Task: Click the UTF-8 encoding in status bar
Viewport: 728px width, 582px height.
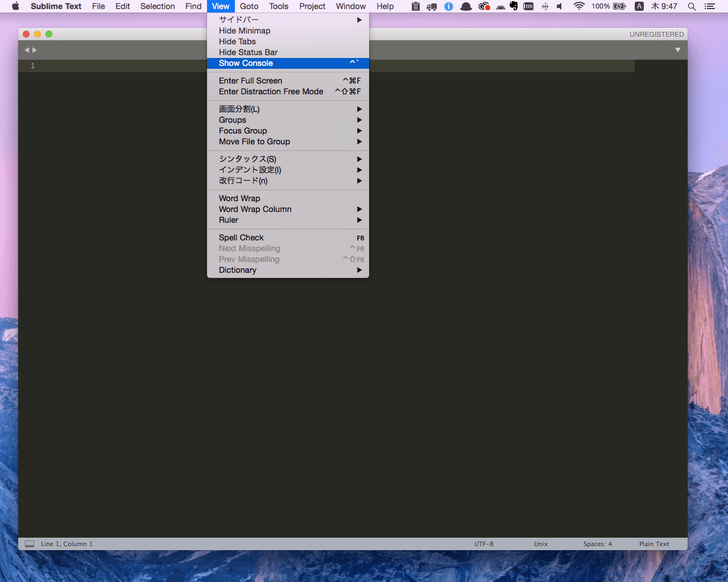Action: [484, 544]
